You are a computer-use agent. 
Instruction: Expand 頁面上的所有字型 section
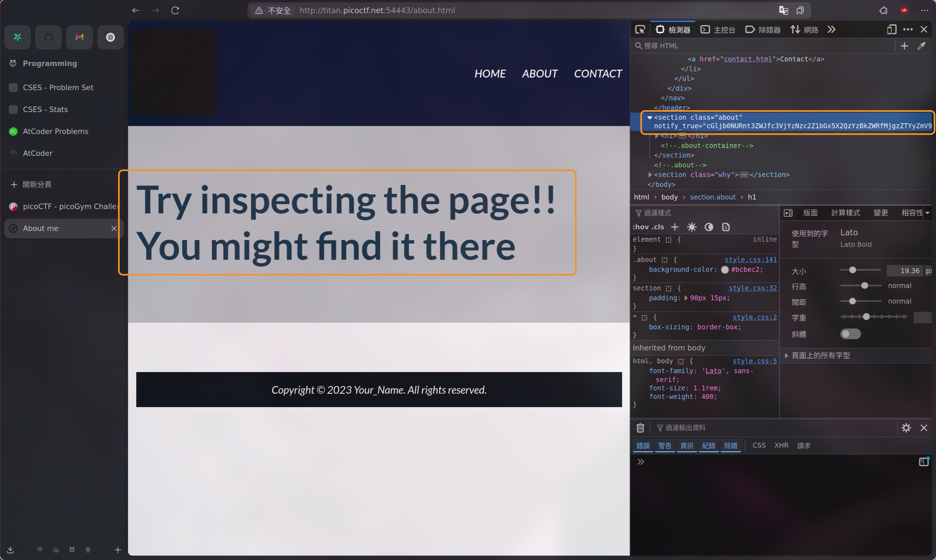click(787, 355)
